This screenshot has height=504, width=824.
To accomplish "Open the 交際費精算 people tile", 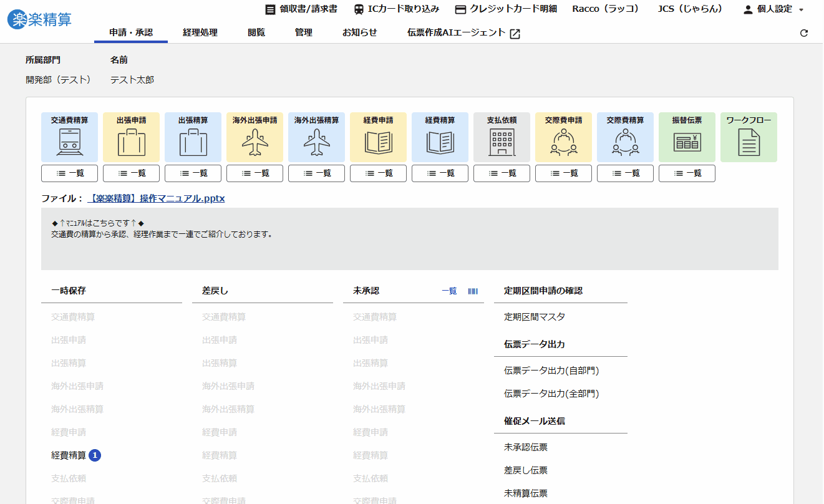I will tap(625, 137).
